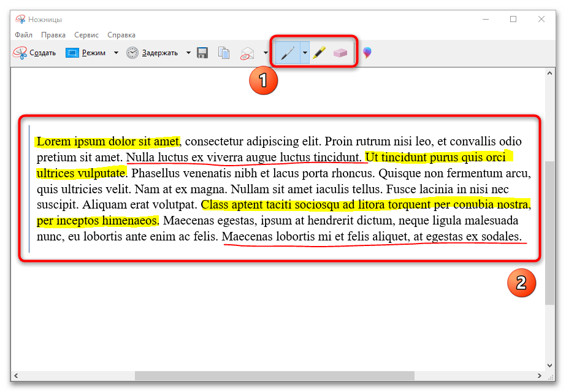Open the Правка menu

(53, 35)
